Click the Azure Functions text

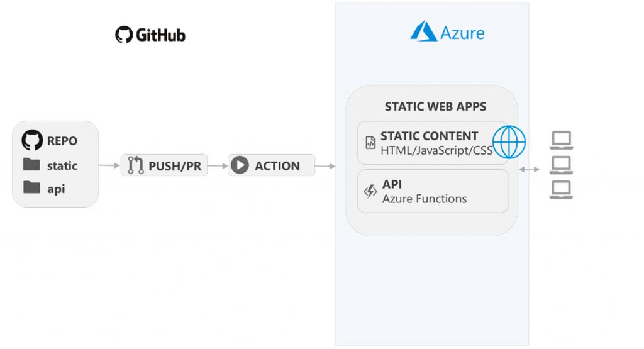425,199
